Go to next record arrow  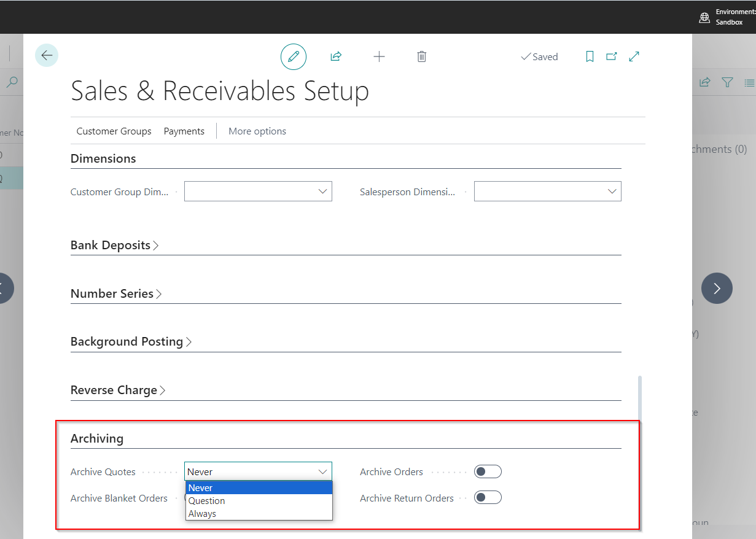point(717,288)
